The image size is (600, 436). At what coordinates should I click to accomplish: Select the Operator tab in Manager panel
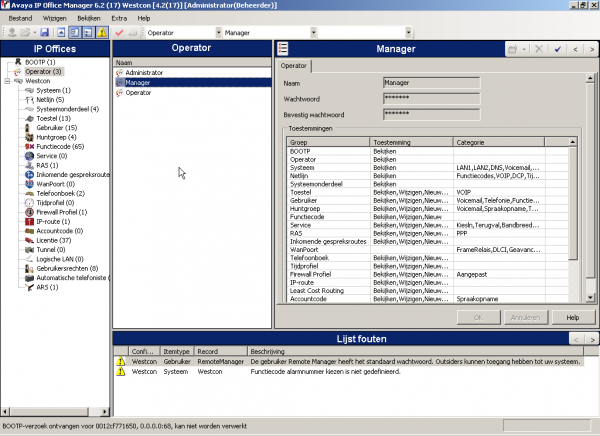point(293,66)
